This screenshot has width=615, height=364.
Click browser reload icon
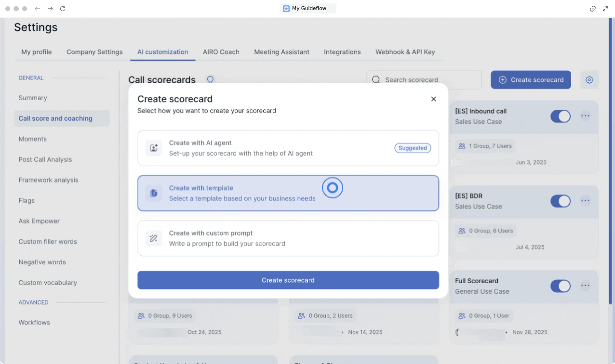click(x=63, y=9)
